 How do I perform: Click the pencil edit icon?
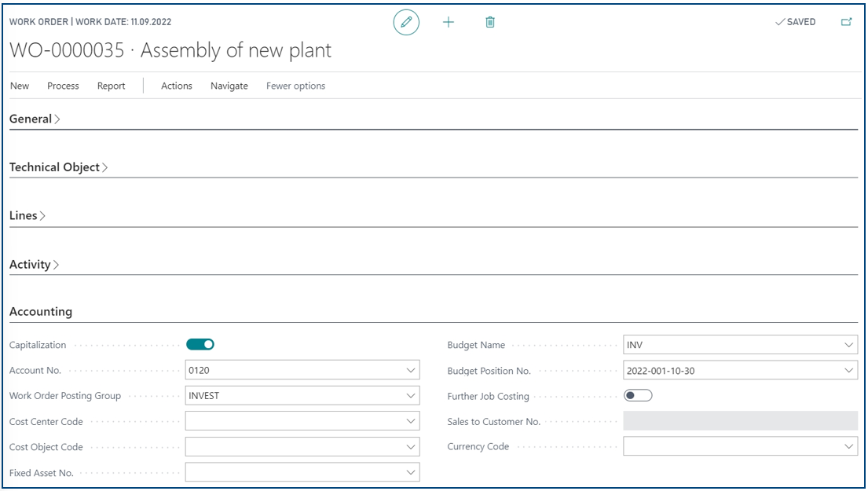(x=406, y=22)
